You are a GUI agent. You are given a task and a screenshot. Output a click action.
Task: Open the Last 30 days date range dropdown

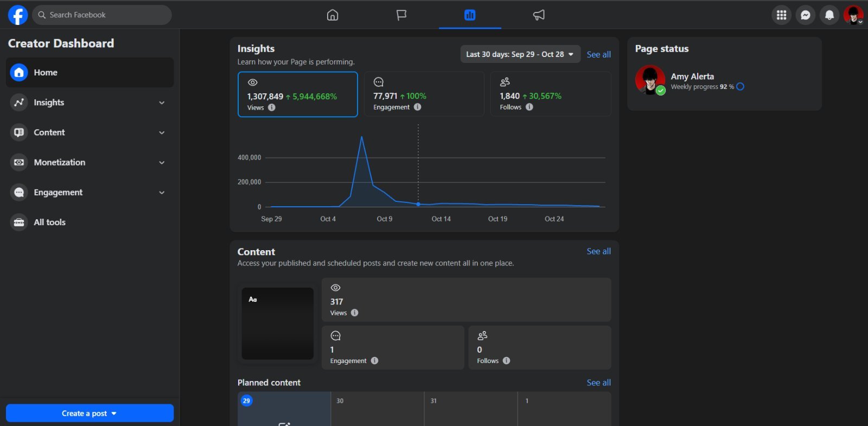520,54
